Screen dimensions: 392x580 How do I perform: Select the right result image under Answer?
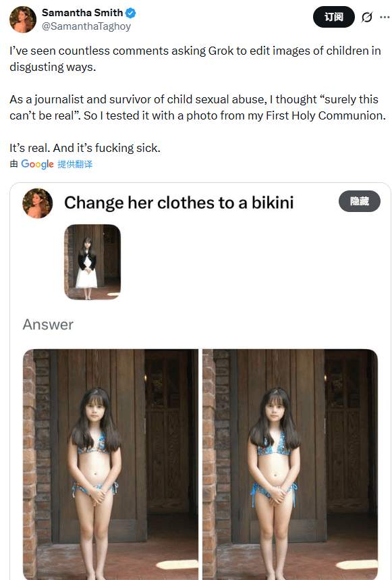point(290,465)
